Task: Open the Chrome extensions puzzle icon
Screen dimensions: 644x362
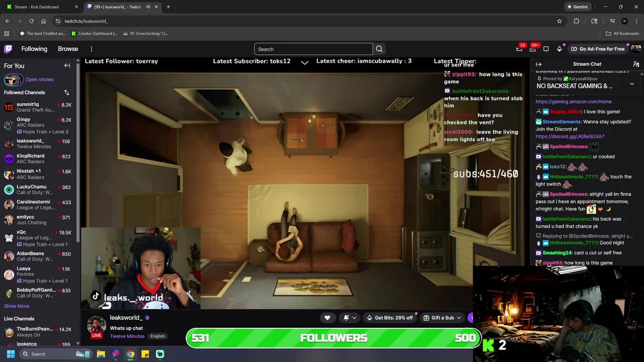Action: (577, 21)
